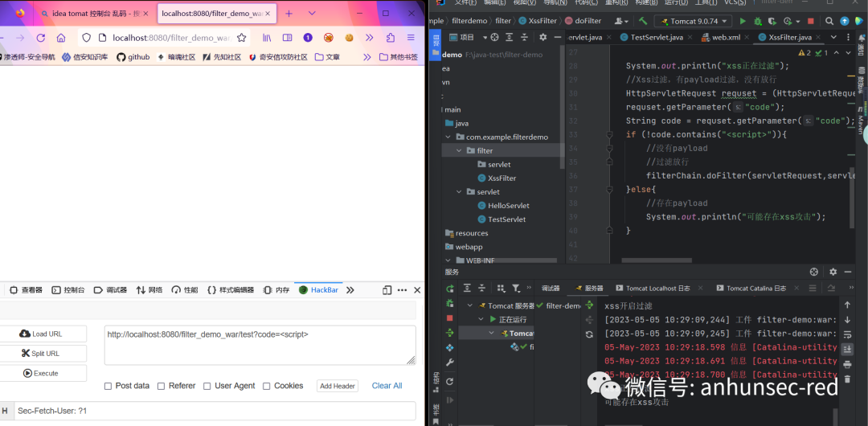Show more devtools tabs chevron
Image resolution: width=868 pixels, height=426 pixels.
pos(350,289)
